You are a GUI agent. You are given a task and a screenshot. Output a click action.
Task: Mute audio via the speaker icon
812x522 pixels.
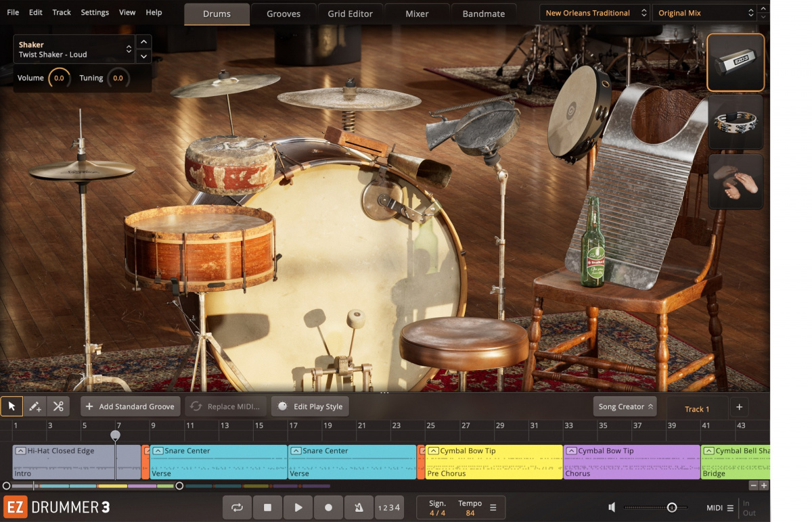tap(612, 507)
